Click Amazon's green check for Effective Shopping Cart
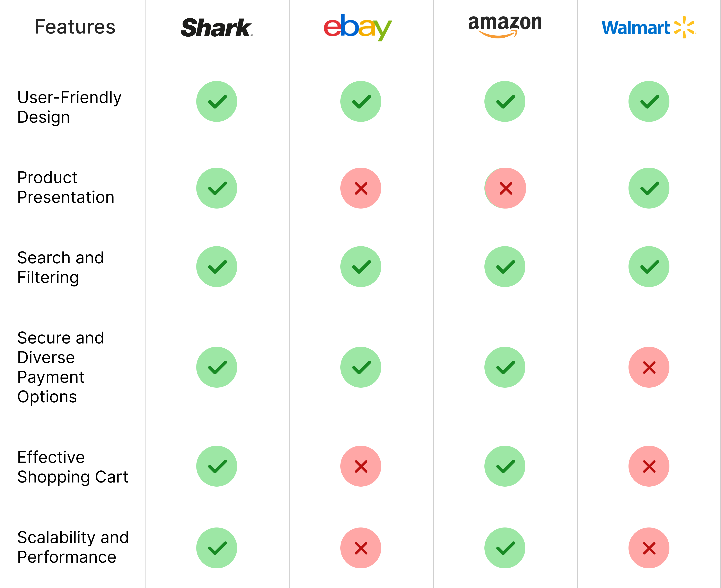Image resolution: width=721 pixels, height=588 pixels. (x=505, y=466)
